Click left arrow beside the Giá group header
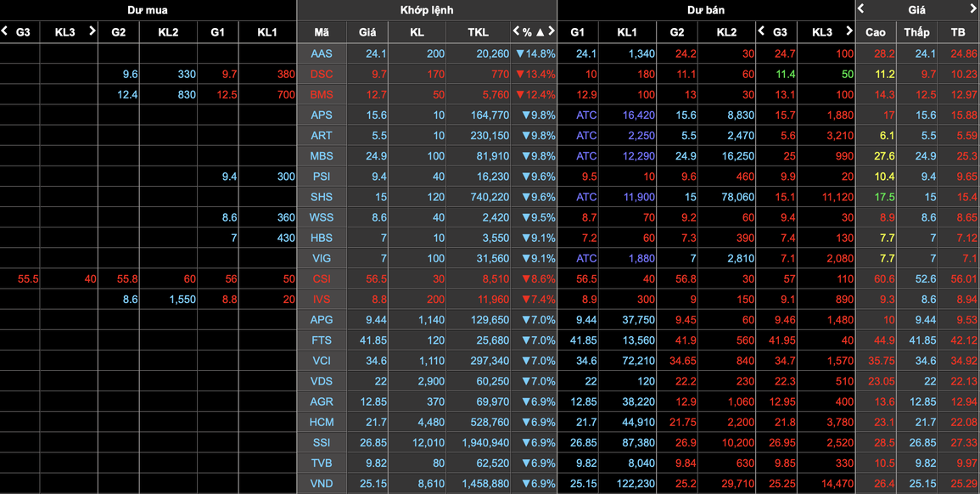The height and width of the screenshot is (494, 980). (x=861, y=8)
